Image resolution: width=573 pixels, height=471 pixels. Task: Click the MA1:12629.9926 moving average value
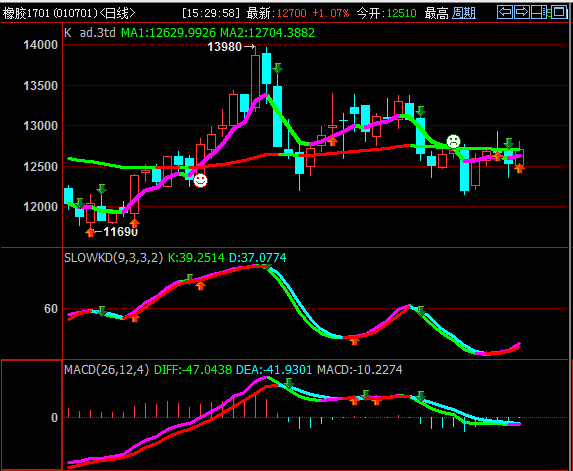pyautogui.click(x=168, y=33)
